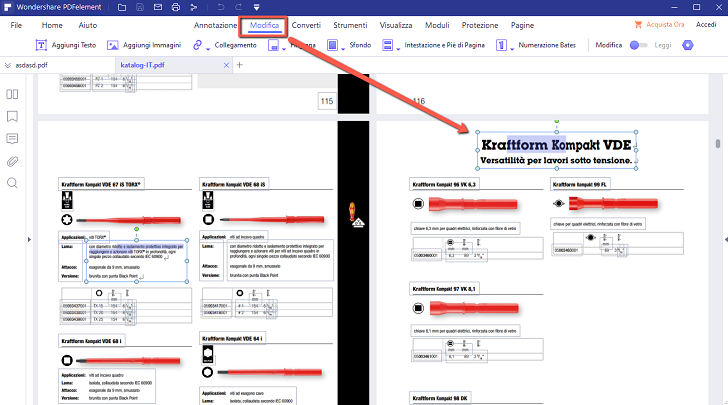This screenshot has width=728, height=405.
Task: Click the Share icon in title bar
Action: click(x=194, y=7)
